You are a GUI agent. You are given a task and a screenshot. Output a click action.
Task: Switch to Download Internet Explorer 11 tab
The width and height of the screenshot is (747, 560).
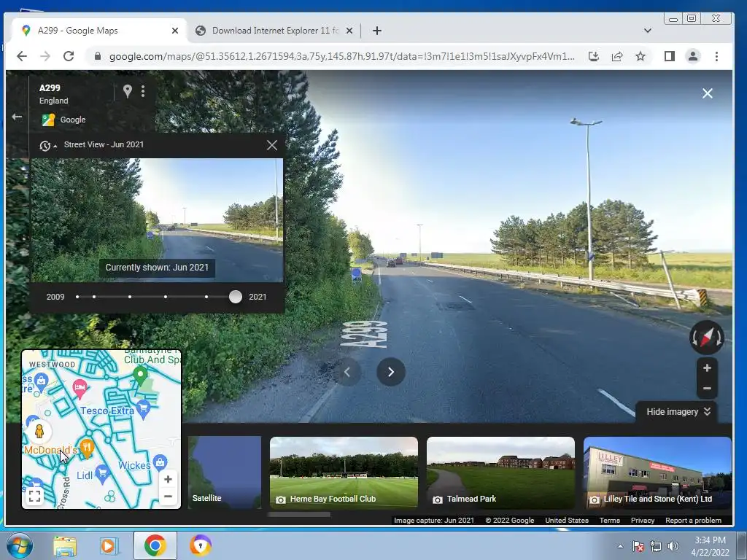point(275,31)
